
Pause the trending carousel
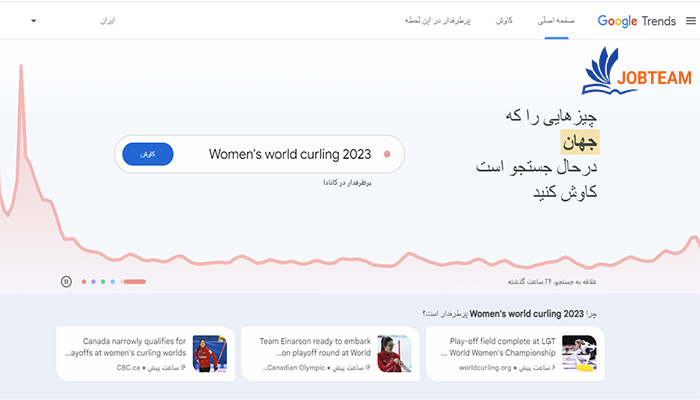pos(66,282)
